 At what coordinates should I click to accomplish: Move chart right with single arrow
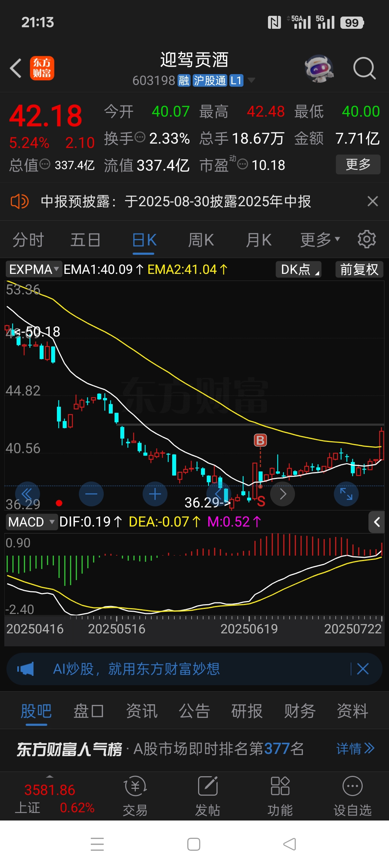(x=283, y=494)
